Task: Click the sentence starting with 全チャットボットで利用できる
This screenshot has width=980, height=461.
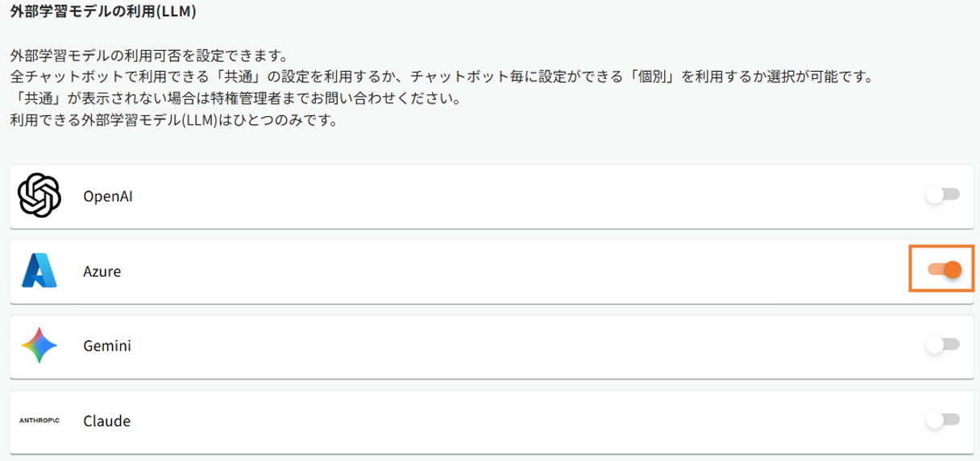Action: [442, 78]
